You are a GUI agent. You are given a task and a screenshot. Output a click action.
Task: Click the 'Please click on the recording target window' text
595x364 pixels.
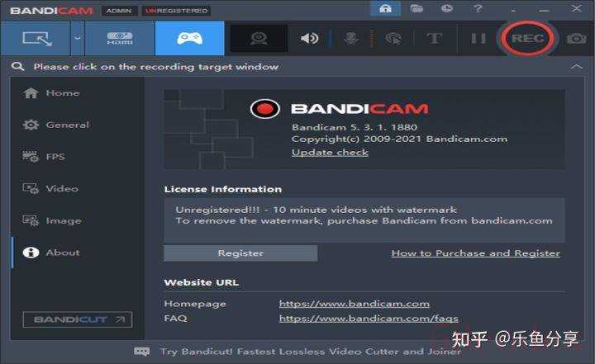click(x=156, y=67)
